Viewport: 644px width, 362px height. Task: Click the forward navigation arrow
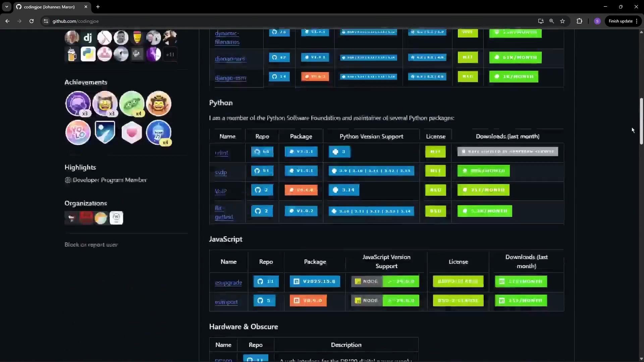pos(19,21)
